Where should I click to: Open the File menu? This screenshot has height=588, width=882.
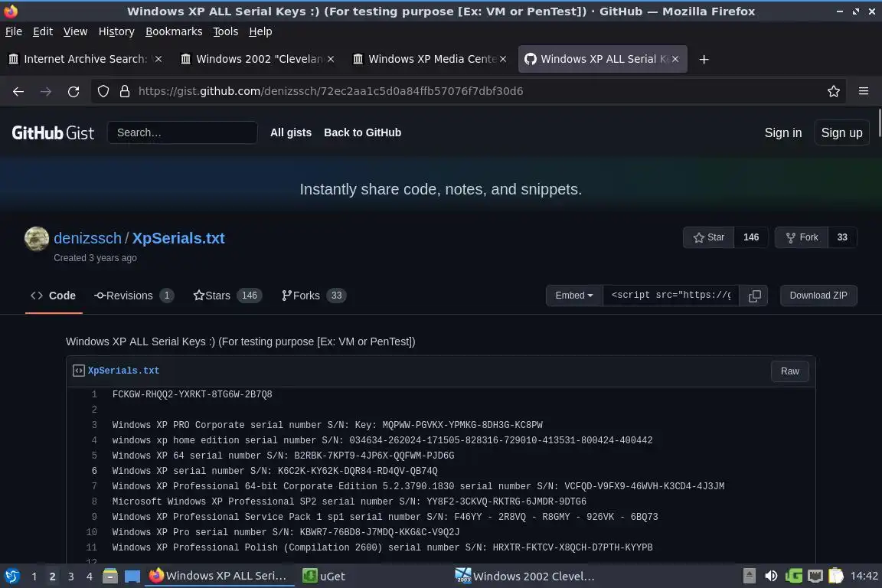coord(14,31)
